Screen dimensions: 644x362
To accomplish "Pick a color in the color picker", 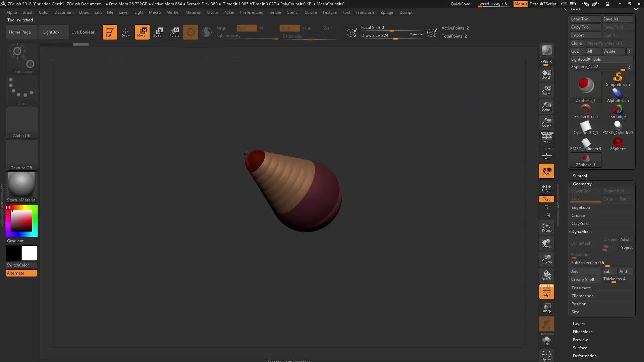I will [21, 221].
